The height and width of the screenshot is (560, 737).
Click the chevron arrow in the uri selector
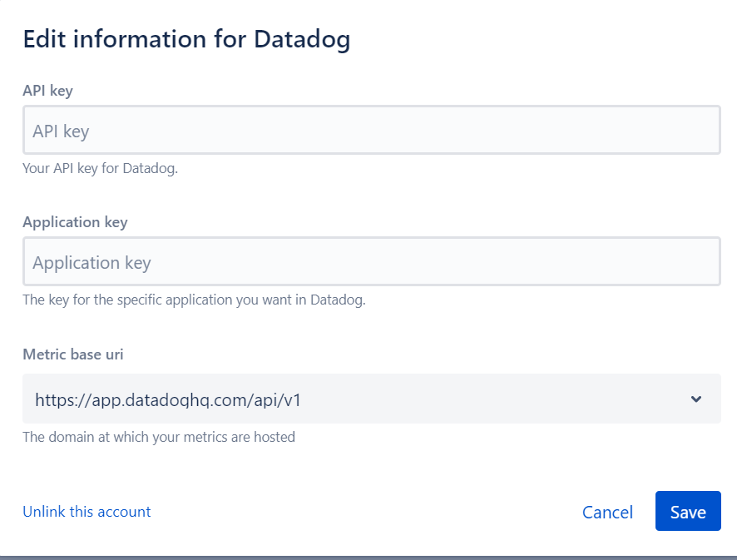696,399
